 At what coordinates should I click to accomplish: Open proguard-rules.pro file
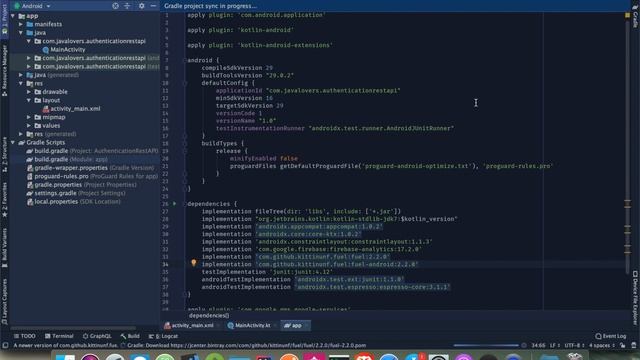pos(92,176)
